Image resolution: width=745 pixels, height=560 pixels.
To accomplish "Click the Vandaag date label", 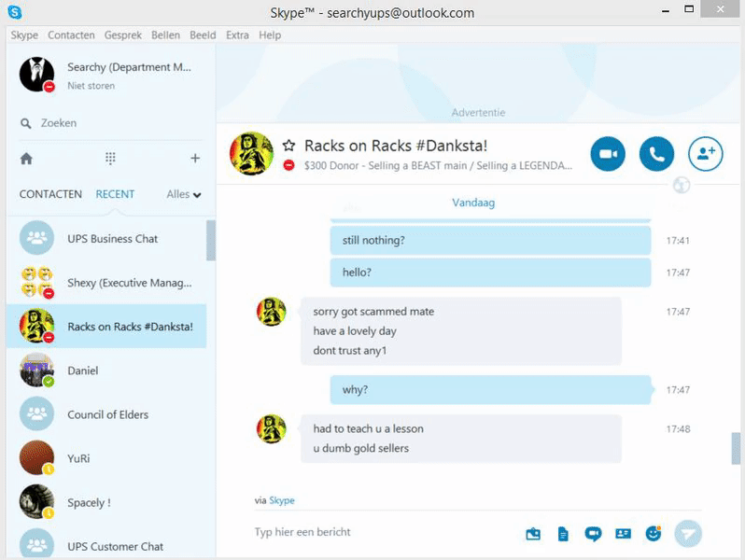I will click(x=473, y=203).
